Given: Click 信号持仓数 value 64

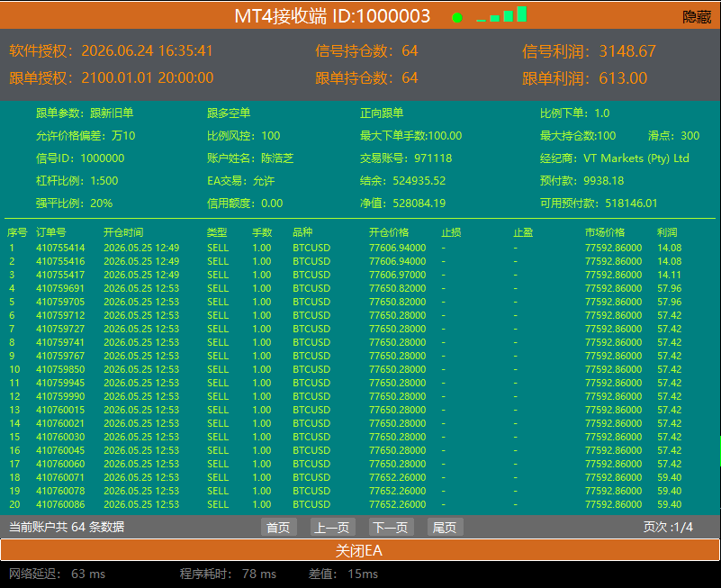Looking at the screenshot, I should [410, 50].
